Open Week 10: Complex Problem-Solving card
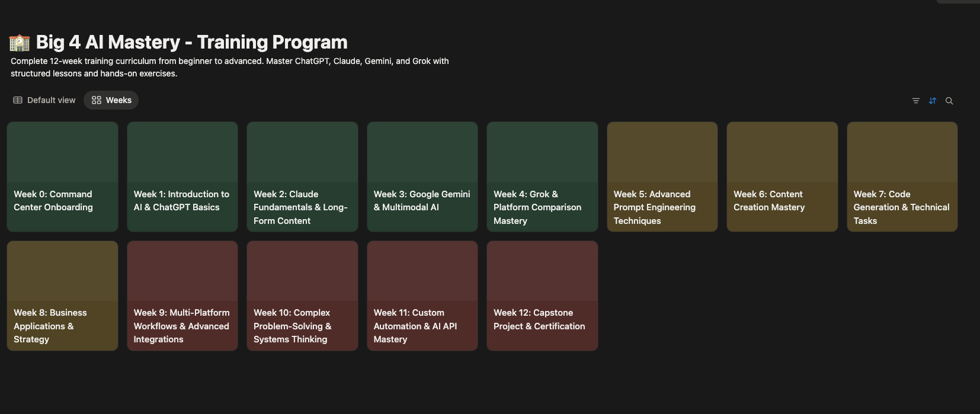The height and width of the screenshot is (414, 980). coord(302,296)
